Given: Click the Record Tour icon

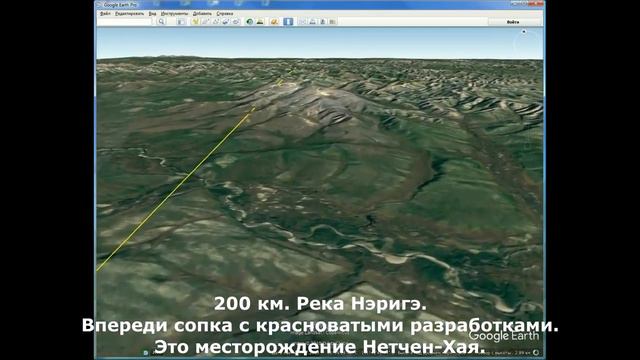Looking at the screenshot, I should 236,22.
